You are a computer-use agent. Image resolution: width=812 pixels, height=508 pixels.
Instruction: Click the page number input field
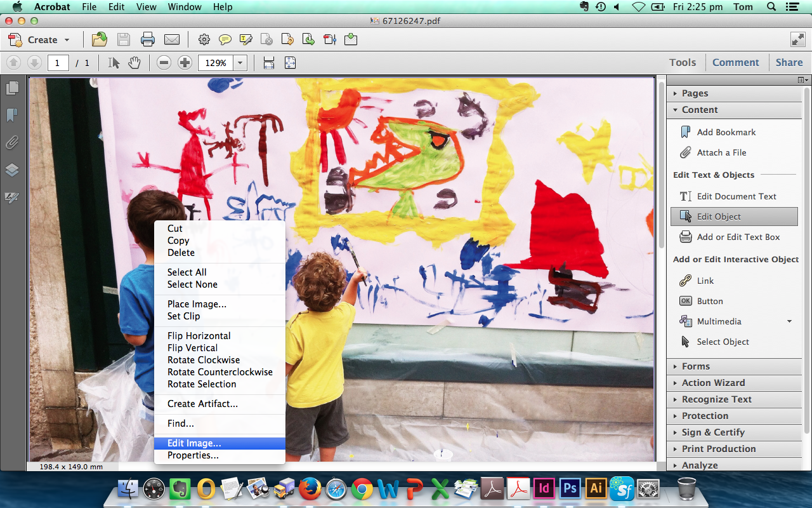[x=58, y=63]
